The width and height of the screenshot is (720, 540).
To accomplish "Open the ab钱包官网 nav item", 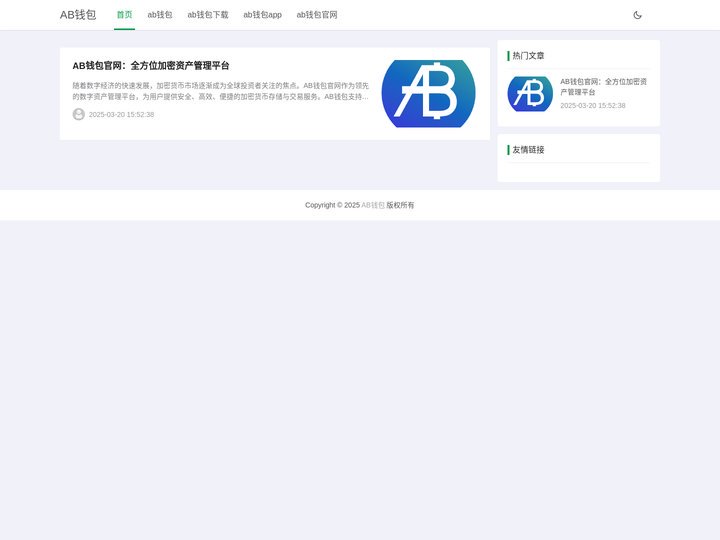I will pos(317,15).
